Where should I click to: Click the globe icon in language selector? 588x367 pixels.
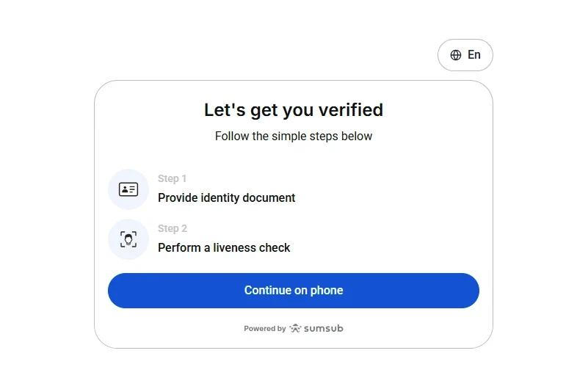pyautogui.click(x=456, y=55)
